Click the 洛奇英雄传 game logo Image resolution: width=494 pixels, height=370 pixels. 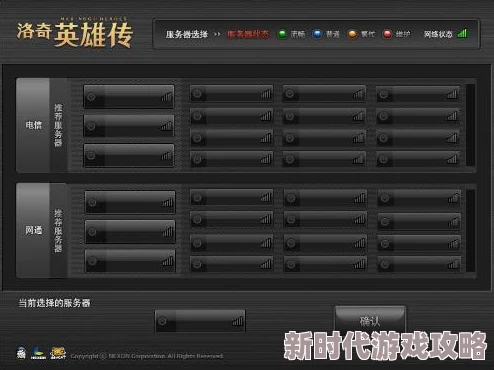[x=75, y=33]
